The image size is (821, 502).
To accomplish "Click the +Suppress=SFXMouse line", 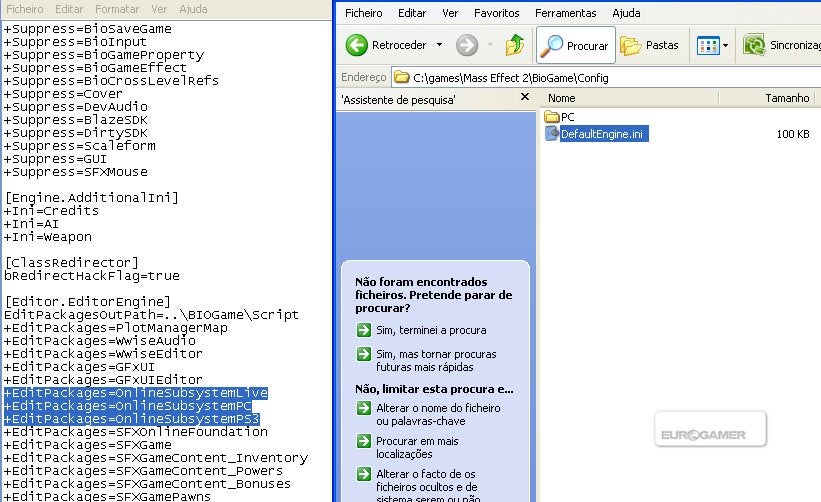I will pyautogui.click(x=76, y=172).
